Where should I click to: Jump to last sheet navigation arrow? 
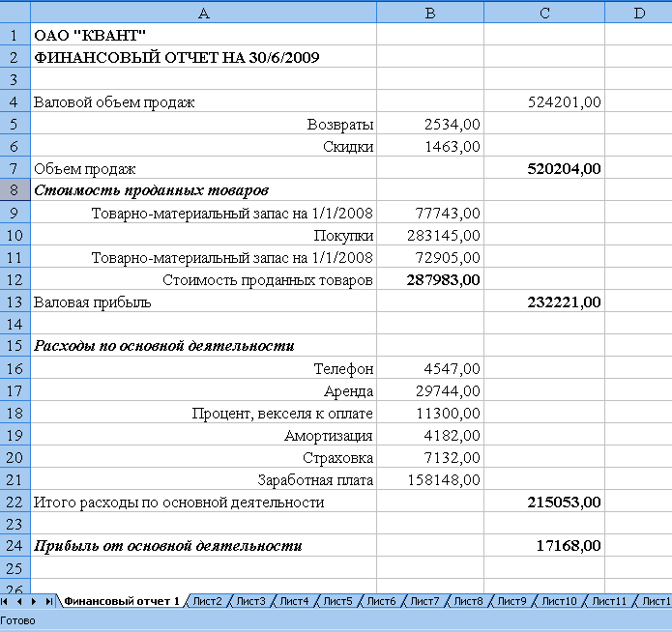click(49, 602)
